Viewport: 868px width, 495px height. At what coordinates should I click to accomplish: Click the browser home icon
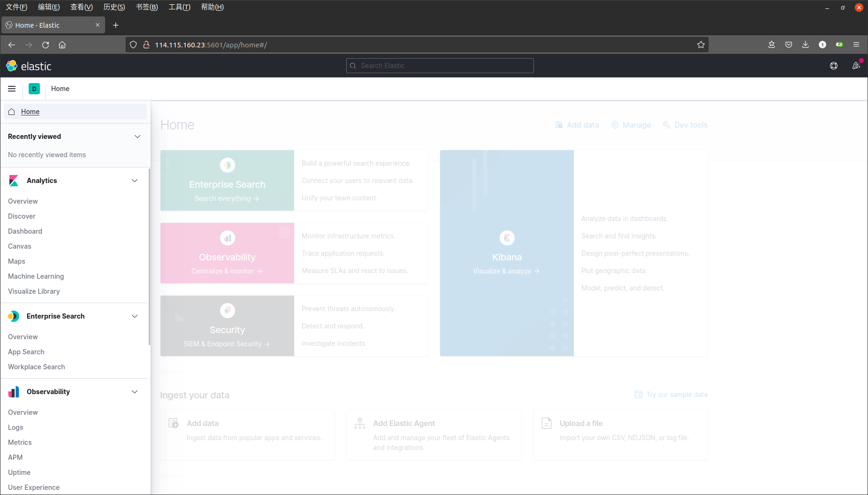(x=62, y=45)
